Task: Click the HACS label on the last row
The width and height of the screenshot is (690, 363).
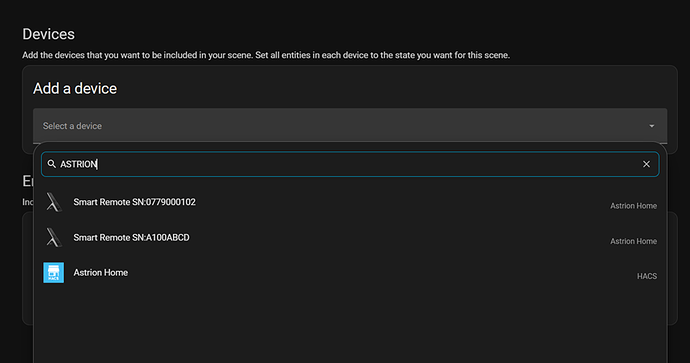Action: pos(647,276)
